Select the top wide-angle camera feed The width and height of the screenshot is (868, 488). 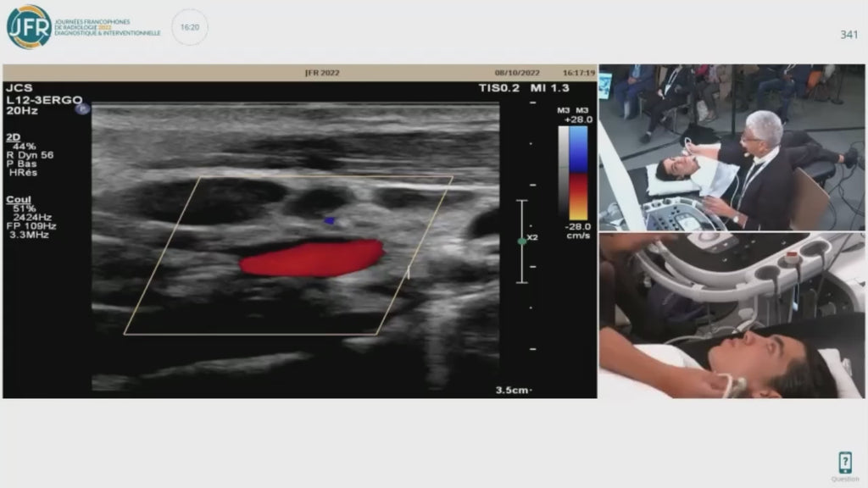[x=732, y=147]
